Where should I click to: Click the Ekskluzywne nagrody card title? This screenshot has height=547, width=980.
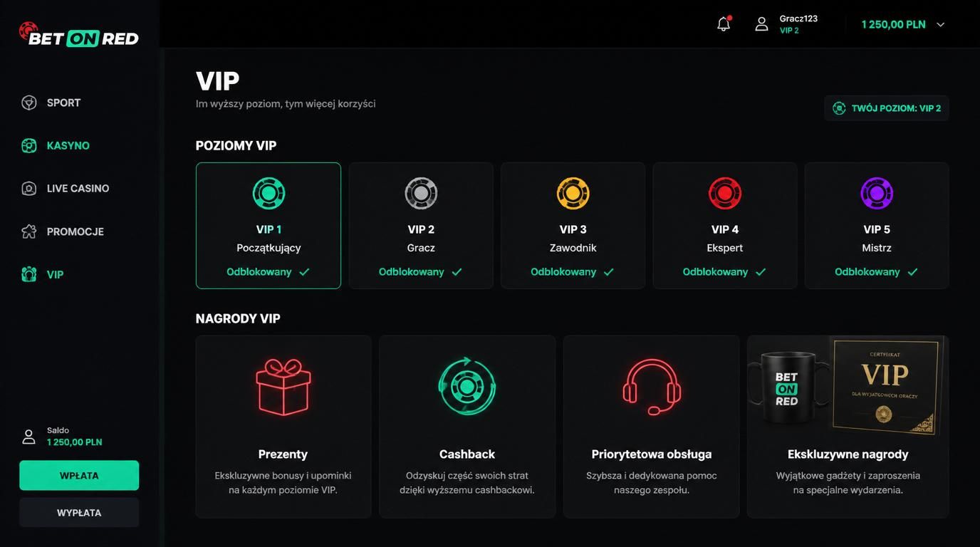(848, 454)
